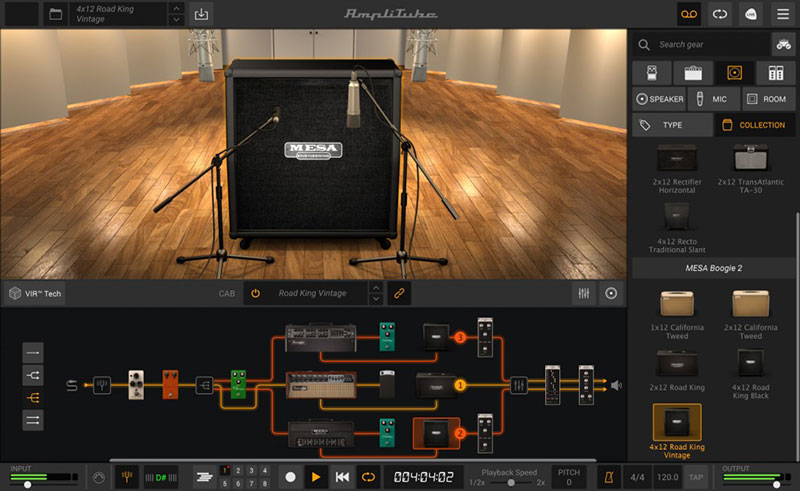Open the tuner fork icon in bottom bar
Image resolution: width=800 pixels, height=491 pixels.
127,477
